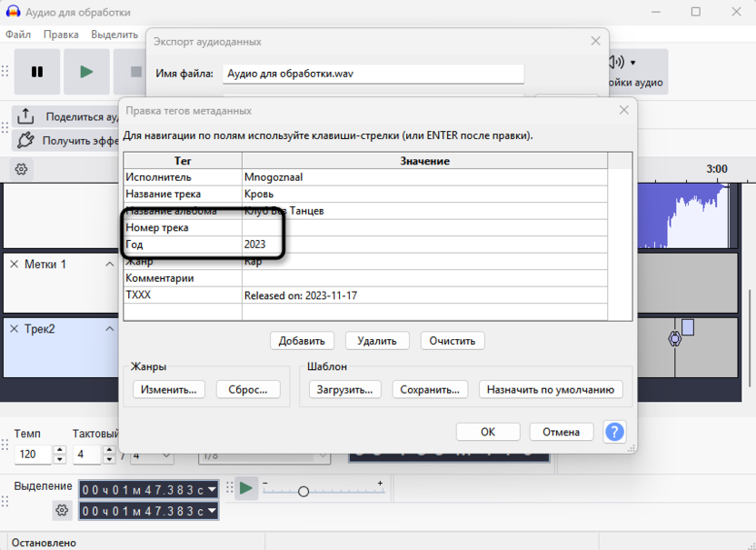Open timeline options gear icon
Image resolution: width=756 pixels, height=550 pixels.
21,169
